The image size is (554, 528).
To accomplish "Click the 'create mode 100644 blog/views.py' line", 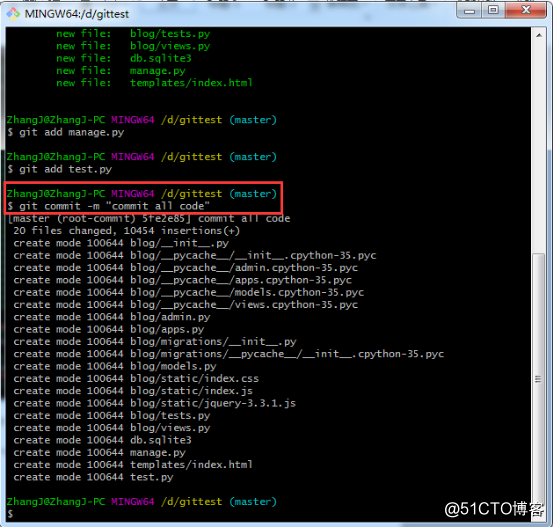I will [112, 428].
